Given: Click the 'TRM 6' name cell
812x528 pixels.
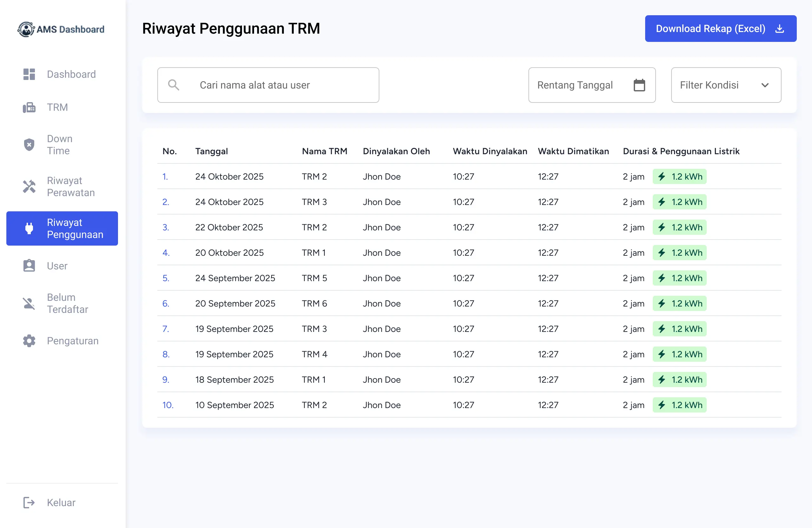Looking at the screenshot, I should pyautogui.click(x=314, y=303).
